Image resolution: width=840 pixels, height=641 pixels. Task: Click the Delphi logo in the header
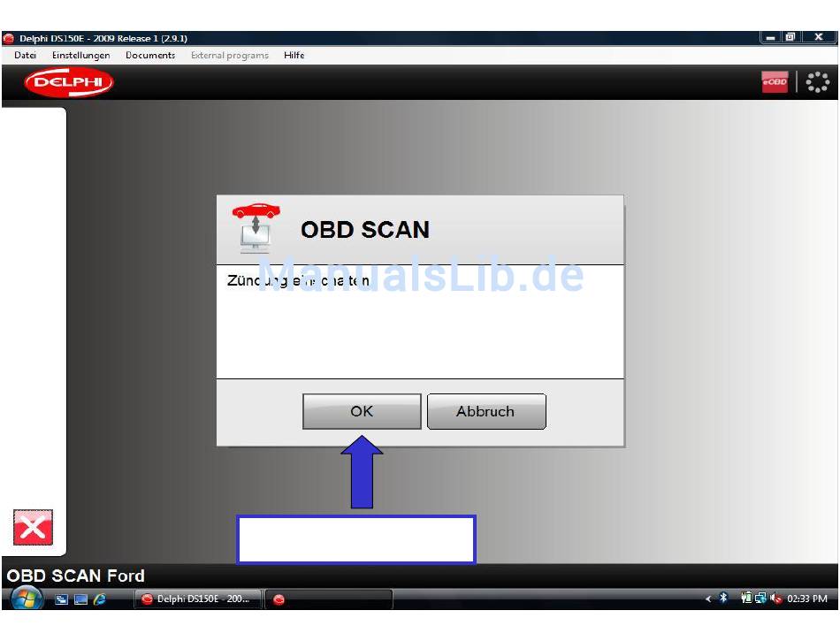(69, 82)
